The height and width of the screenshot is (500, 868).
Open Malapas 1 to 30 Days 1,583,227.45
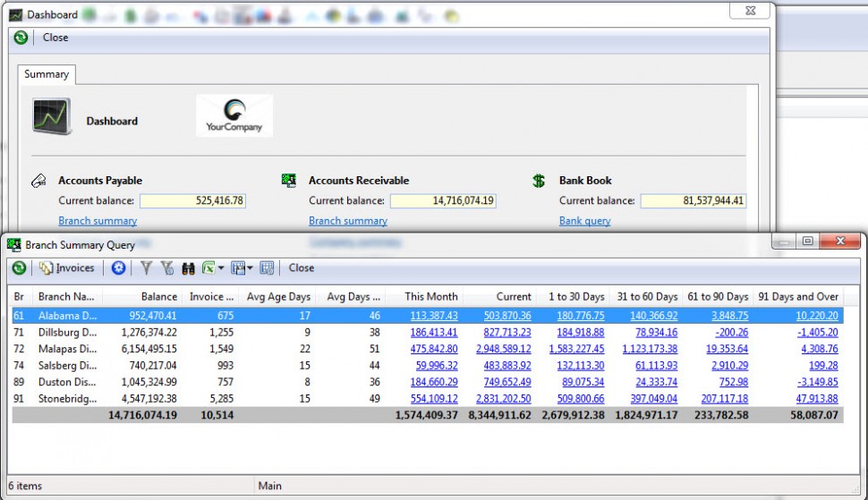[x=576, y=349]
